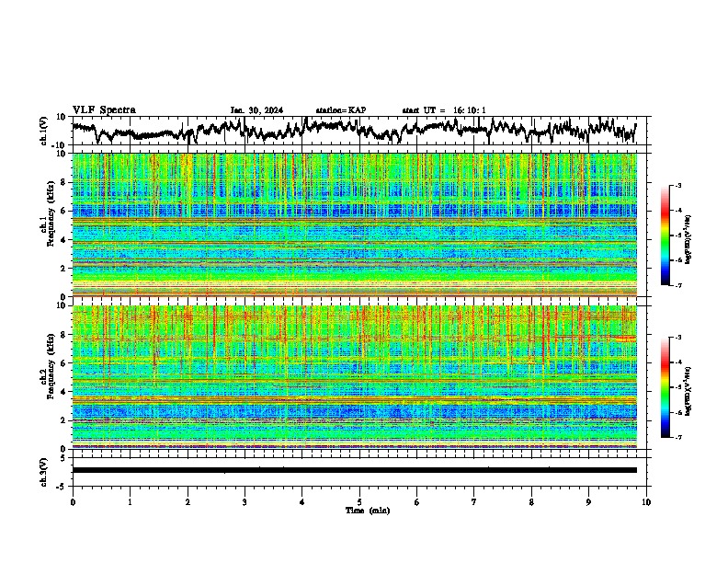Click the '-10' tick of ch.1(V) axis

[60, 145]
